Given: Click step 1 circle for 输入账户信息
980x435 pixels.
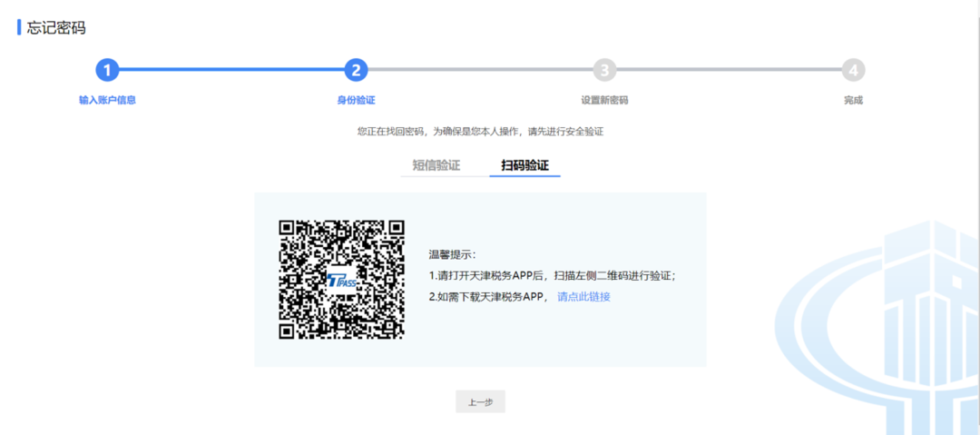Looking at the screenshot, I should (107, 71).
